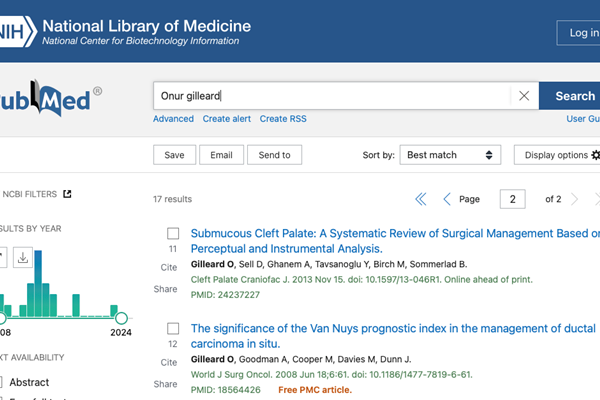Click the page number input box
Viewport: 600px width, 400px height.
[x=512, y=199]
